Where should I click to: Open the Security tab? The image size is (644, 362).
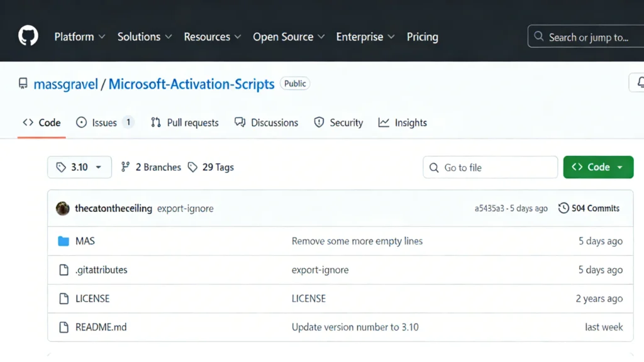(x=338, y=123)
